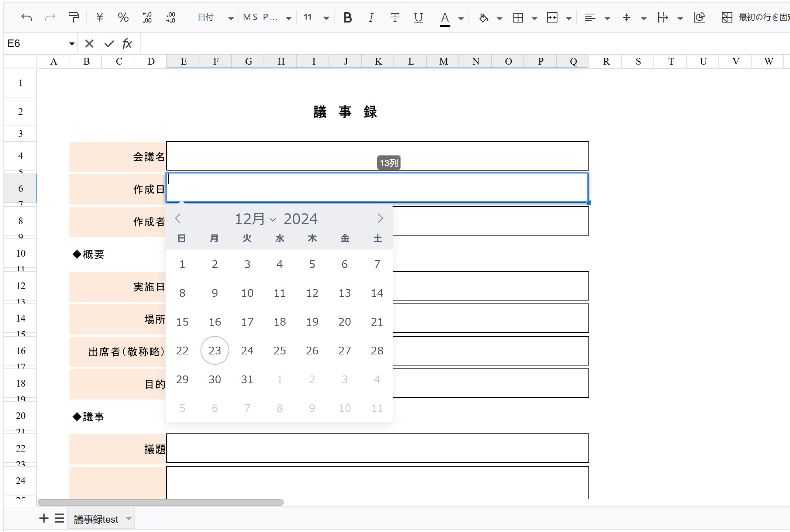Click horizontal alignment icon
Viewport: 790px width, 532px height.
(x=590, y=17)
